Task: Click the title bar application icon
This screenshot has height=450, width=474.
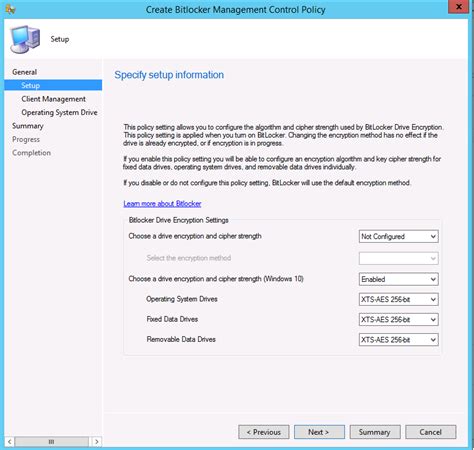Action: [x=10, y=9]
